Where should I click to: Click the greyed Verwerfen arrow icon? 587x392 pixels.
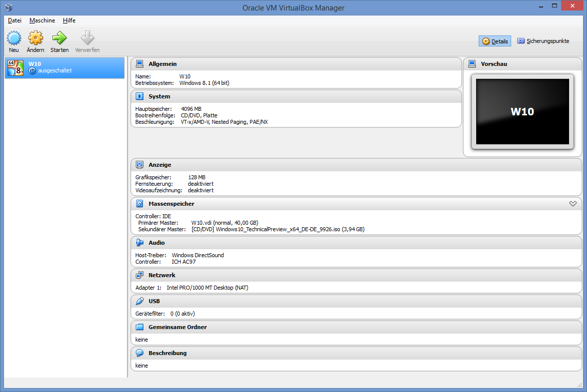click(x=87, y=38)
